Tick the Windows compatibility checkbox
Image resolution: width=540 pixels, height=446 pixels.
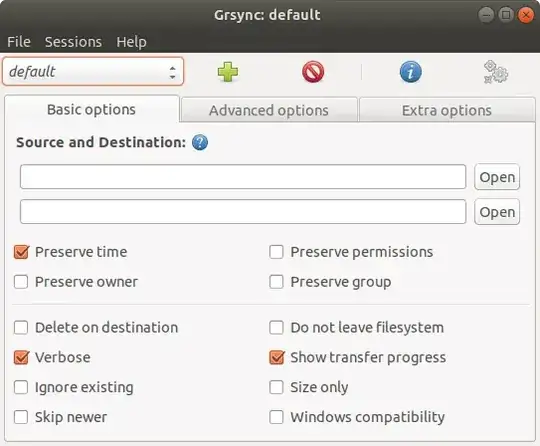277,417
